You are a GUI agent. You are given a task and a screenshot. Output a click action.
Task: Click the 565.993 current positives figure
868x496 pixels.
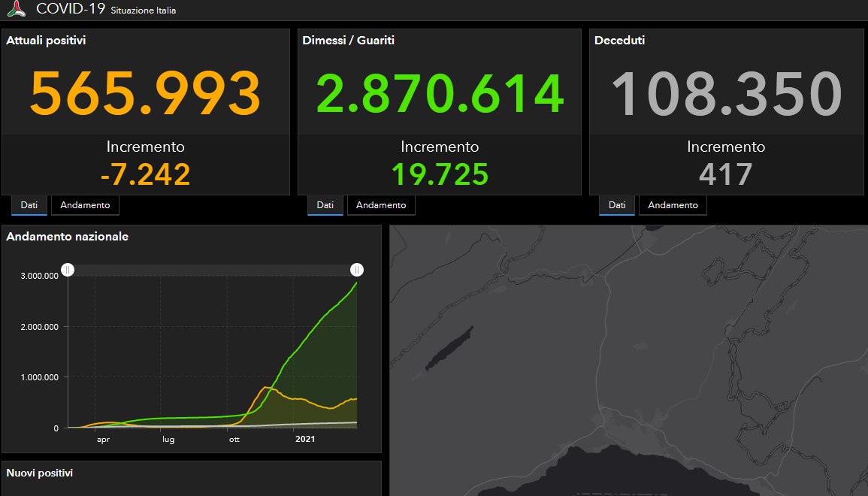point(145,93)
